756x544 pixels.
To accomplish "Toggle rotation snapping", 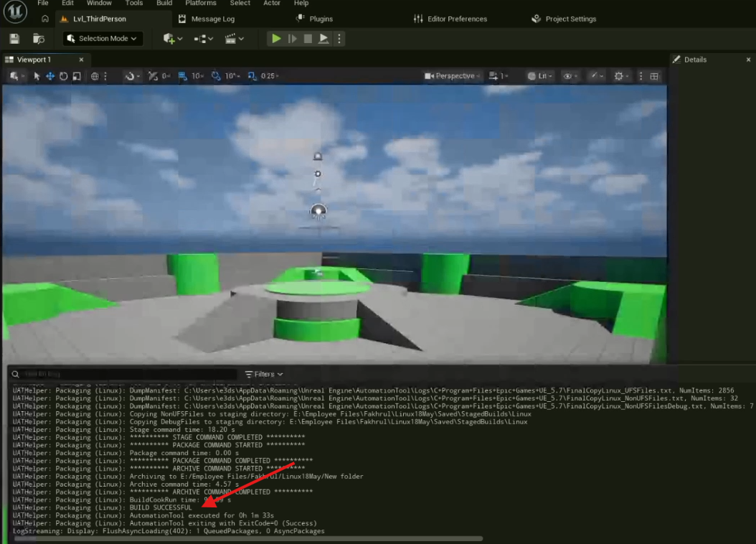I will coord(215,76).
